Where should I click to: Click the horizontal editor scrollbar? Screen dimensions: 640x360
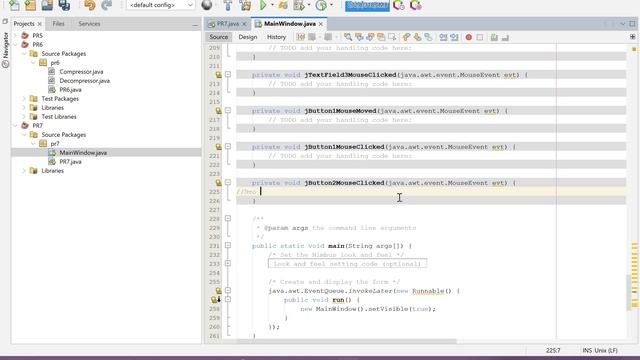346,341
